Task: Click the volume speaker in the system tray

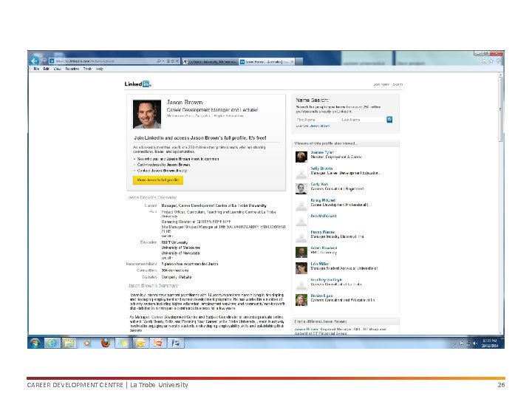Action: point(475,344)
